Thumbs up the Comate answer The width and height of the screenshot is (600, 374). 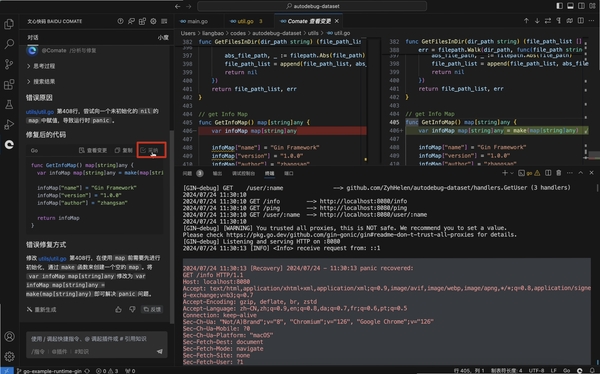click(118, 309)
